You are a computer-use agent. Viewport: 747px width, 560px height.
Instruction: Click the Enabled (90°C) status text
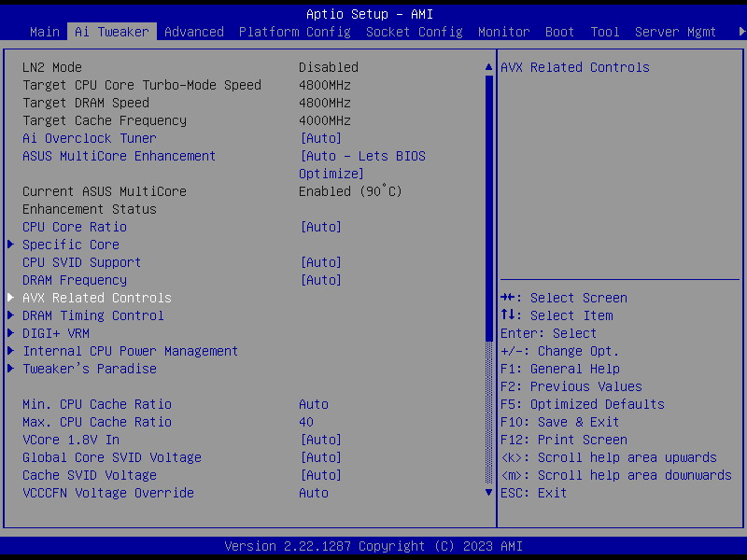pyautogui.click(x=351, y=191)
